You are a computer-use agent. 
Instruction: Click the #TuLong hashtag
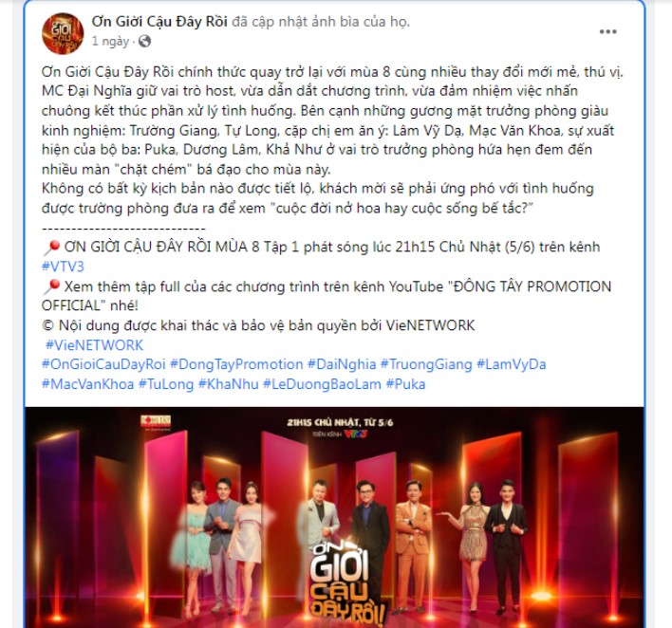click(x=166, y=384)
